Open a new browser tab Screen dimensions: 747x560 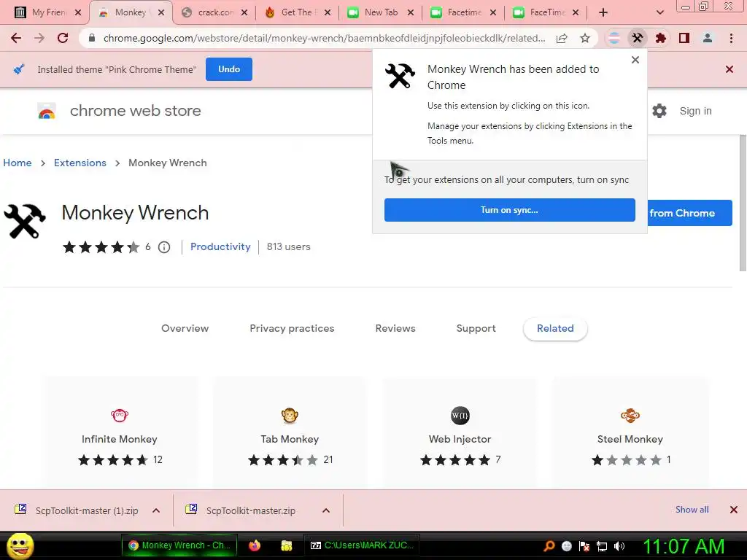click(x=603, y=12)
